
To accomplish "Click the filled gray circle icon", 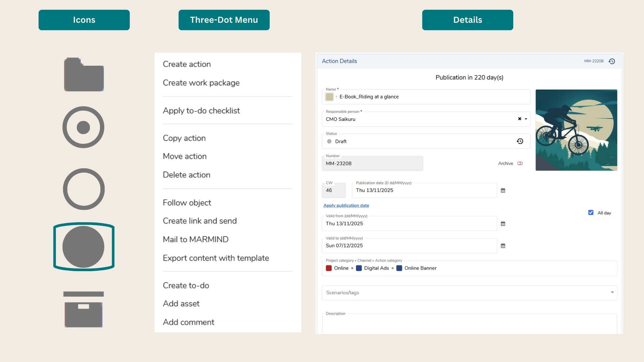I will point(84,247).
